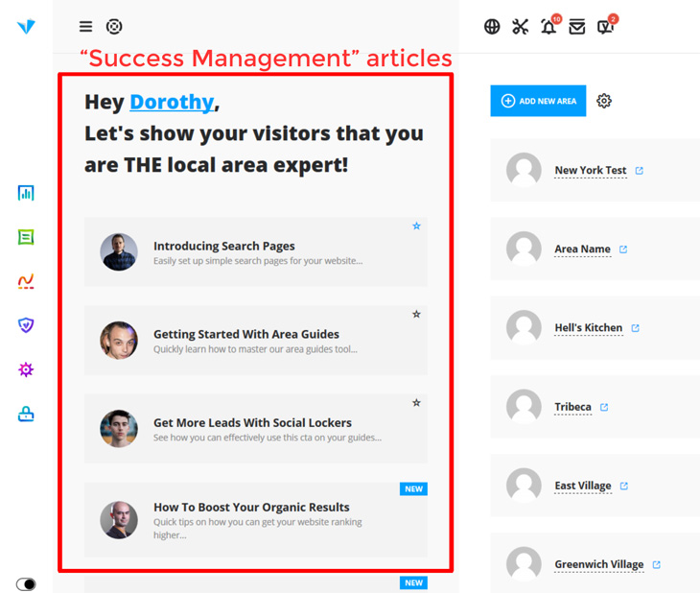The image size is (700, 593).
Task: Click the blue logo in the sidebar
Action: pyautogui.click(x=26, y=26)
